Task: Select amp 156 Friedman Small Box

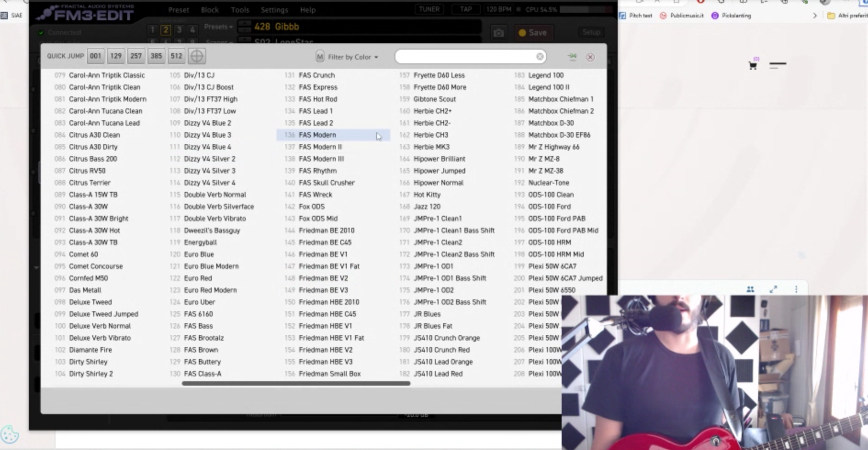Action: 322,374
